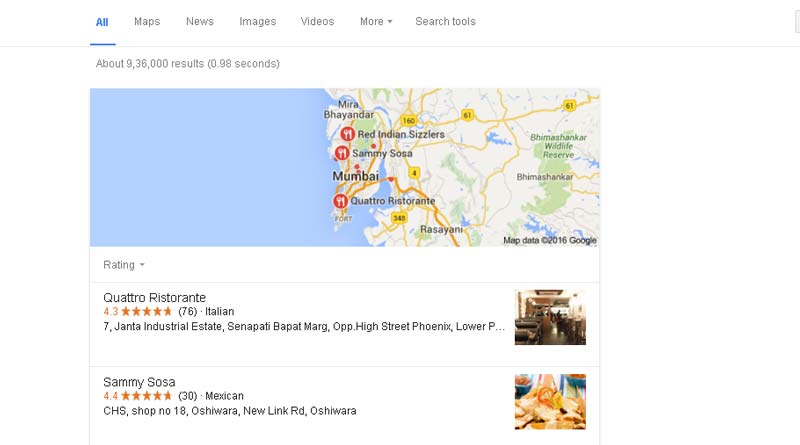Open the Sammy Sosa food photo thumbnail

[550, 402]
